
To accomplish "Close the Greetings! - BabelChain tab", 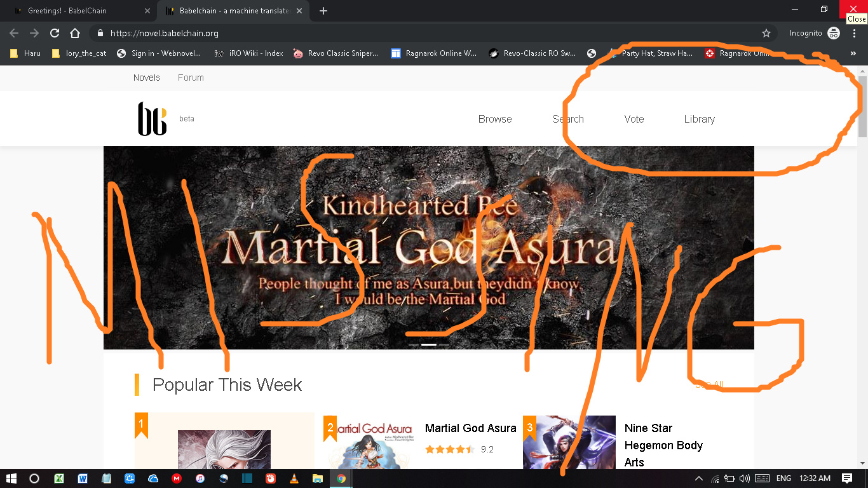I will coord(147,11).
